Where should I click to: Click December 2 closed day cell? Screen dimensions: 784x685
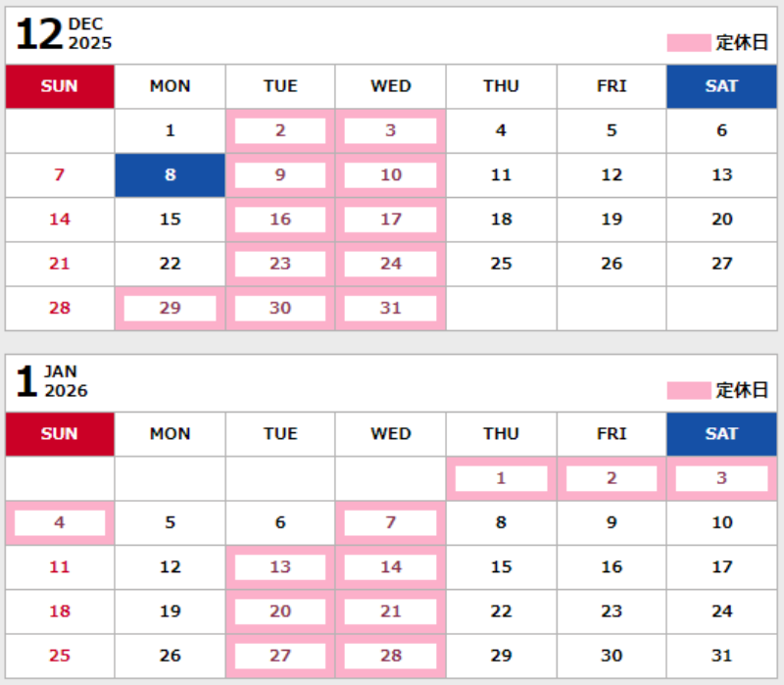click(280, 131)
